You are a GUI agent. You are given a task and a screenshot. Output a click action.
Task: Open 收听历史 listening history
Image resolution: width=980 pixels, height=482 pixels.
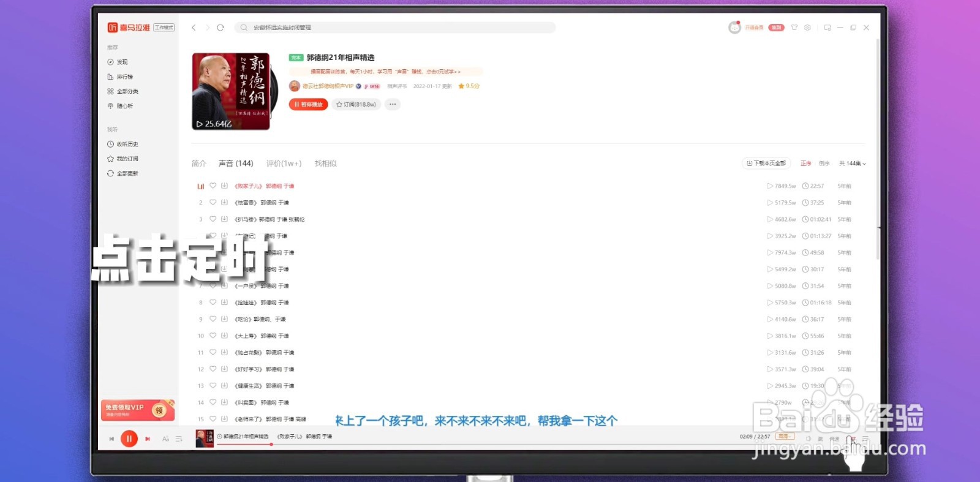123,144
